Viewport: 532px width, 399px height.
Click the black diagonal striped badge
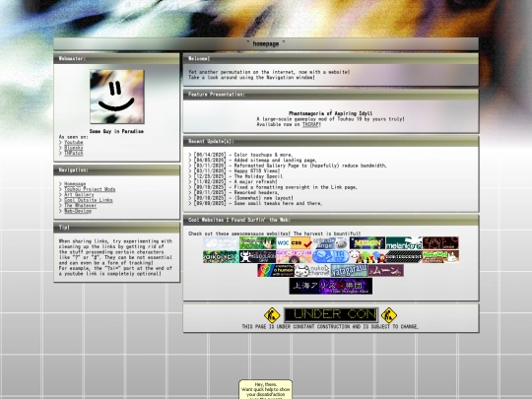(404, 257)
